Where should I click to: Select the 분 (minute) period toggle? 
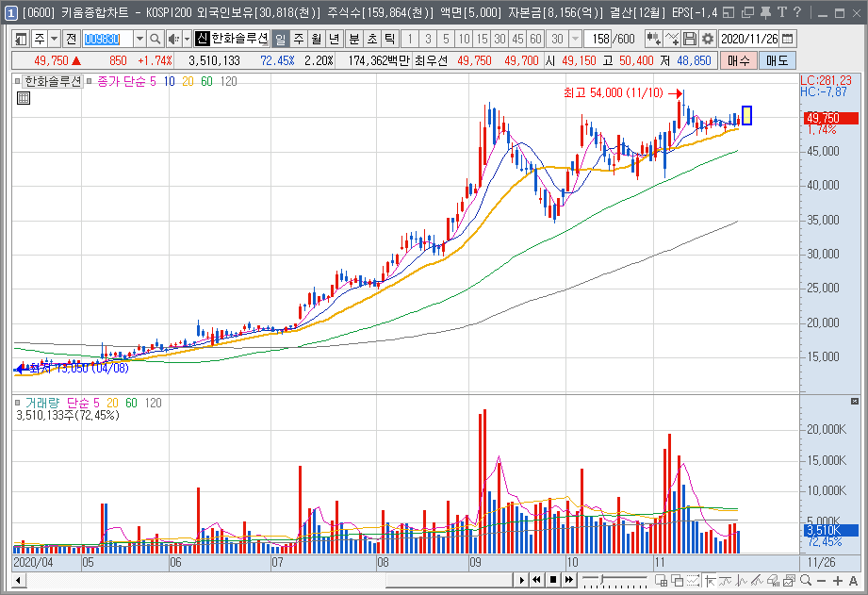[x=353, y=39]
